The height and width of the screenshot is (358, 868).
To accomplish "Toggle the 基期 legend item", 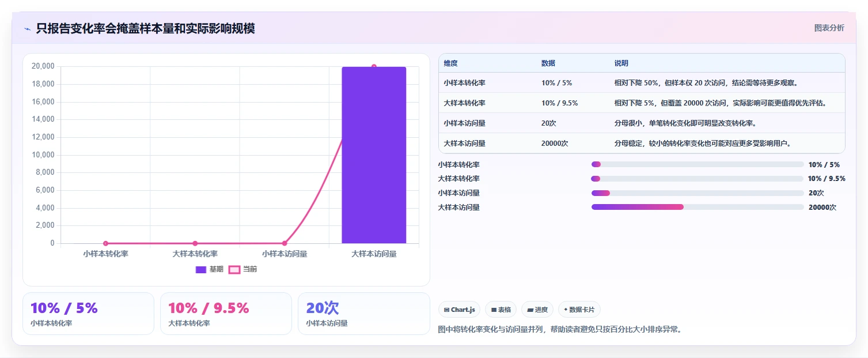I will tap(209, 269).
